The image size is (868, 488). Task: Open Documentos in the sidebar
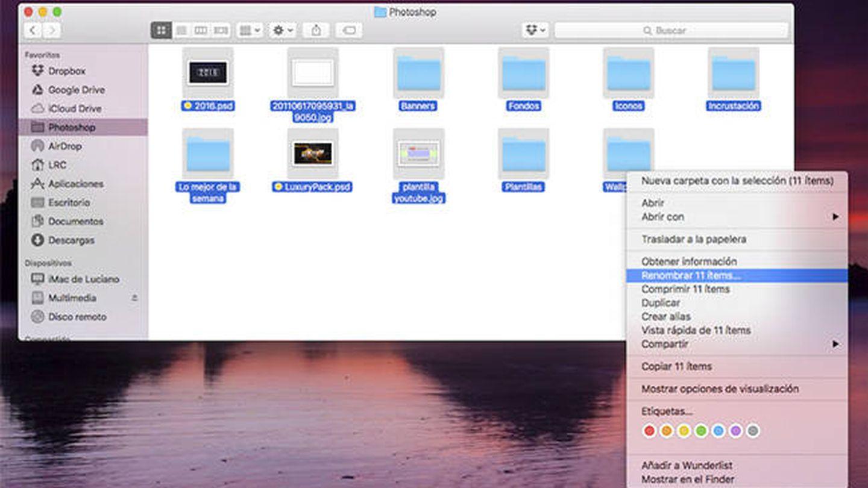click(75, 221)
